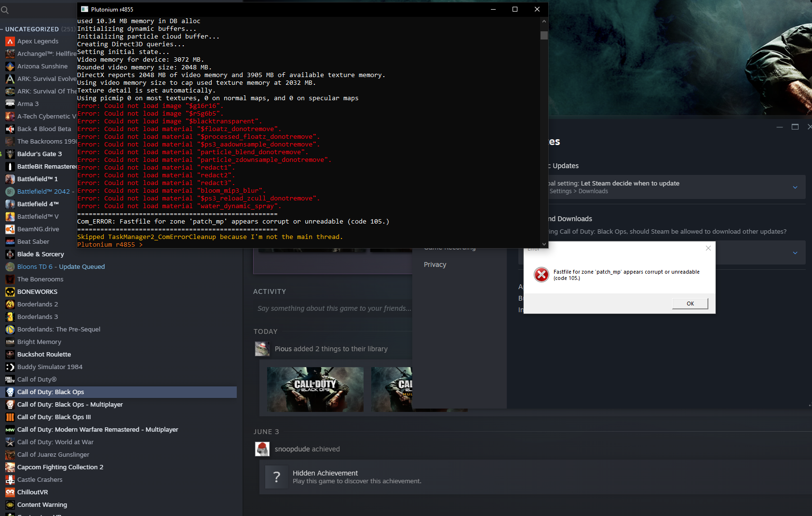Select the Battlefield 2042 library entry

tap(39, 192)
